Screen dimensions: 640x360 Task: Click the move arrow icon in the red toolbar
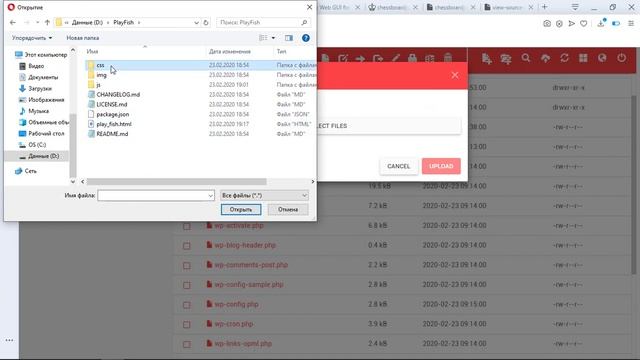tap(360, 59)
